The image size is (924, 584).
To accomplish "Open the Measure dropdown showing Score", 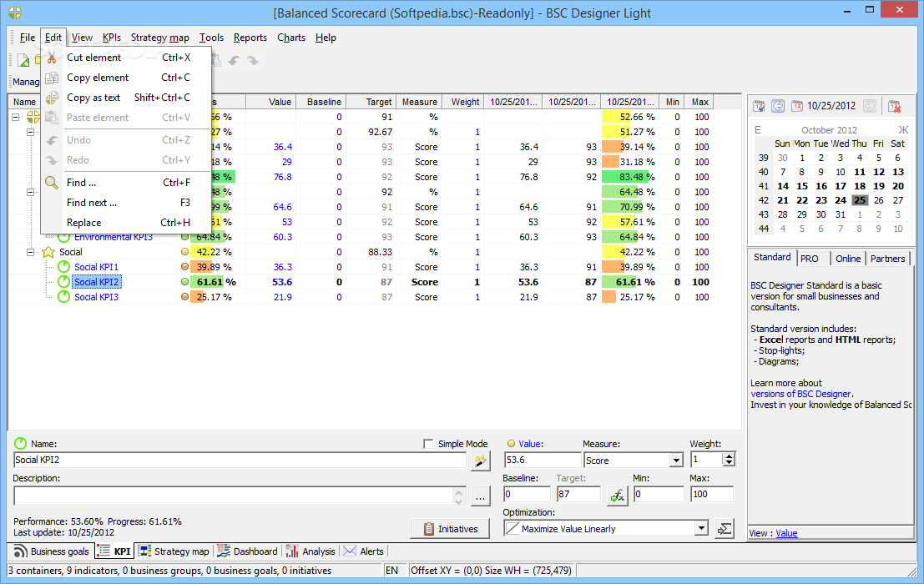I will (676, 461).
